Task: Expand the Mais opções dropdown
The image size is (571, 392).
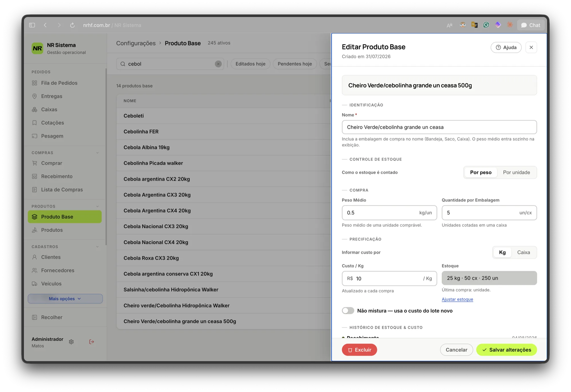Action: pyautogui.click(x=65, y=299)
